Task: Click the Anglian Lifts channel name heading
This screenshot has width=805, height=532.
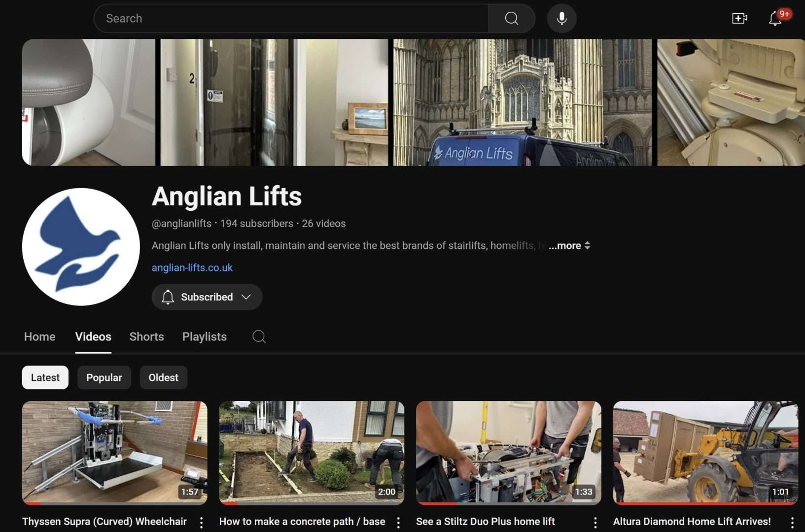Action: 227,196
